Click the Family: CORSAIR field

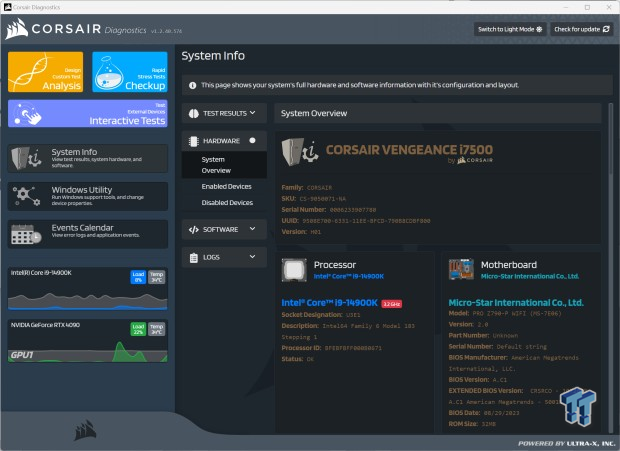tap(307, 188)
